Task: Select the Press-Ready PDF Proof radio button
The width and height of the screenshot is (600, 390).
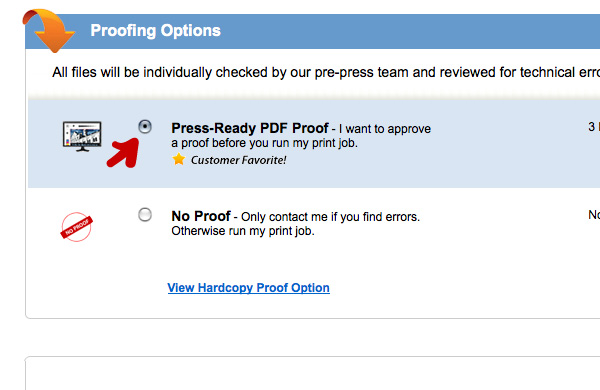Action: (x=145, y=126)
